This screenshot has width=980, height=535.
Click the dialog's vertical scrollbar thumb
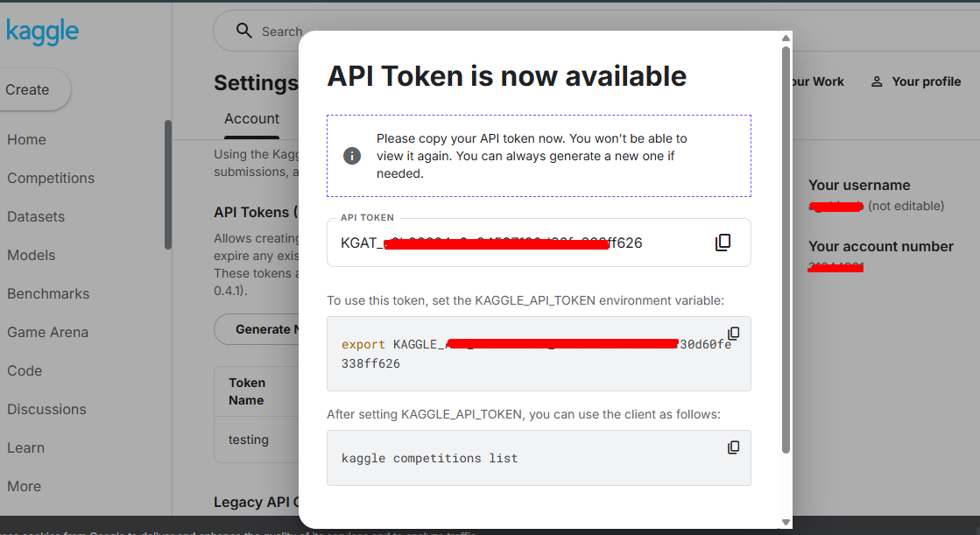(786, 245)
